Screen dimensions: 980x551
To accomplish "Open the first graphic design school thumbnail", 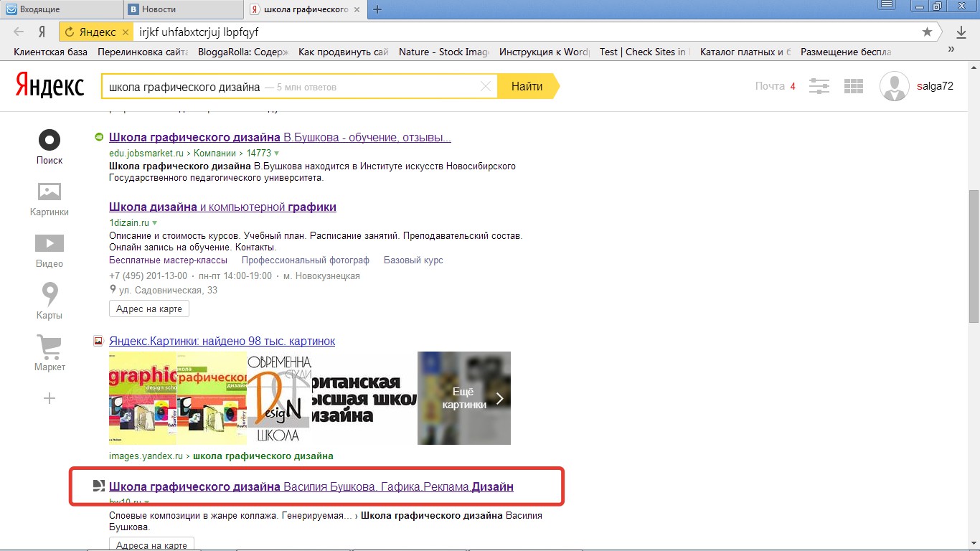I will point(143,398).
